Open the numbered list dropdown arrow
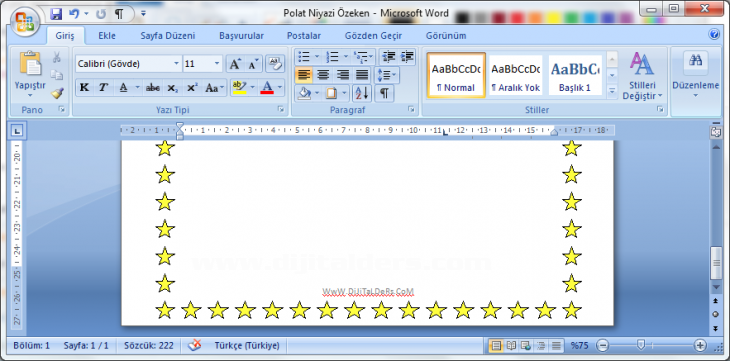The height and width of the screenshot is (361, 730). point(345,57)
